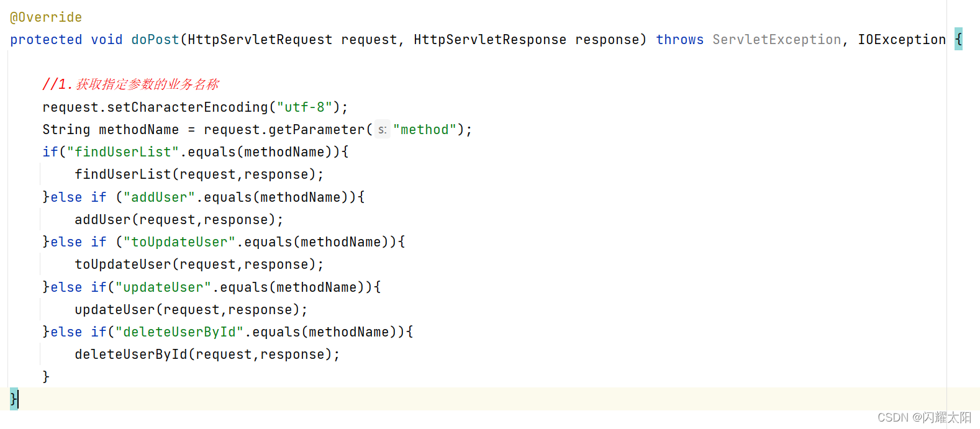Click HttpServletRequest parameter type
This screenshot has height=429, width=980.
click(x=260, y=40)
